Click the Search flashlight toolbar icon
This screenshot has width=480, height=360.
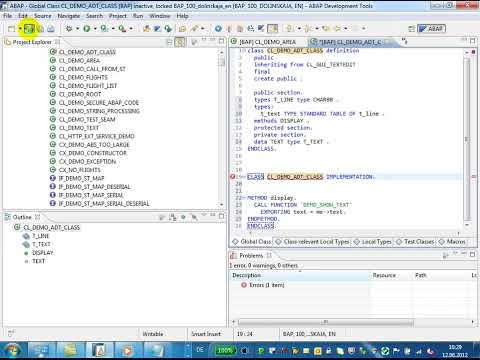click(x=194, y=29)
